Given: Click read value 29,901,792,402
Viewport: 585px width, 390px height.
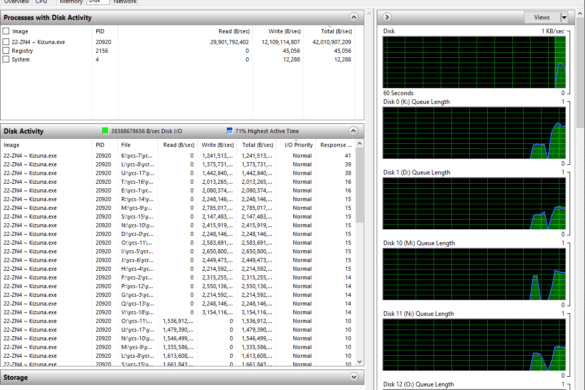Looking at the screenshot, I should click(229, 42).
